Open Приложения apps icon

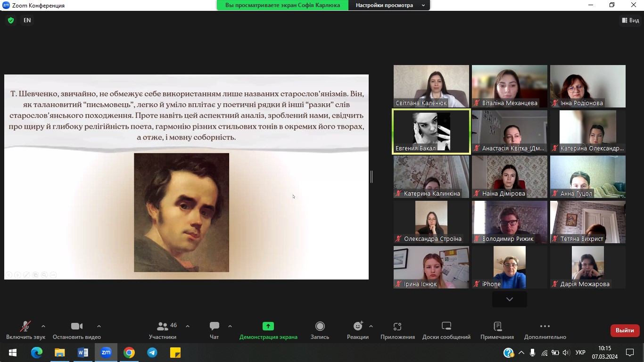(397, 327)
